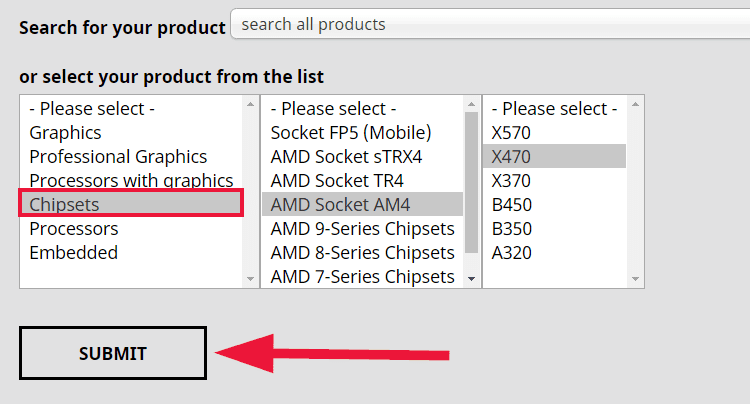Select X570 chipset model
This screenshot has width=750, height=404.
pyautogui.click(x=554, y=132)
